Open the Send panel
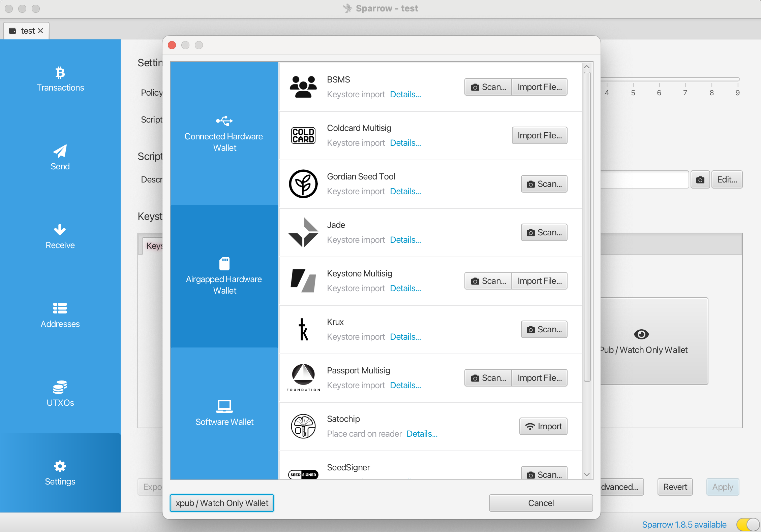Image resolution: width=761 pixels, height=532 pixels. 60,158
